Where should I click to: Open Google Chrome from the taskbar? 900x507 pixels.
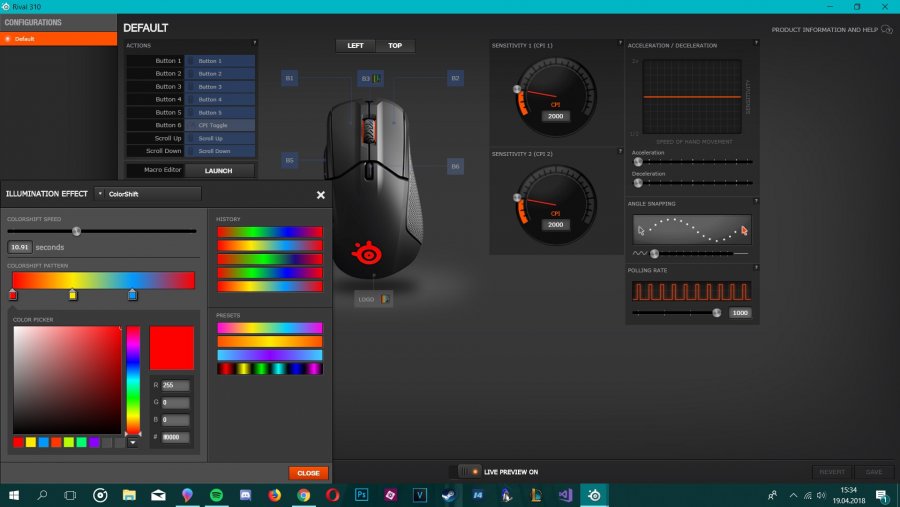304,495
